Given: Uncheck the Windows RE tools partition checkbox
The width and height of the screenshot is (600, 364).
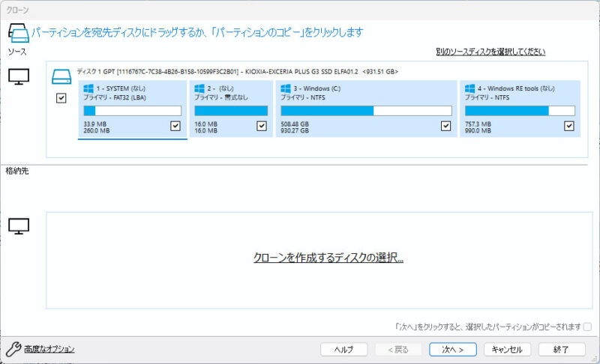Looking at the screenshot, I should [x=569, y=127].
